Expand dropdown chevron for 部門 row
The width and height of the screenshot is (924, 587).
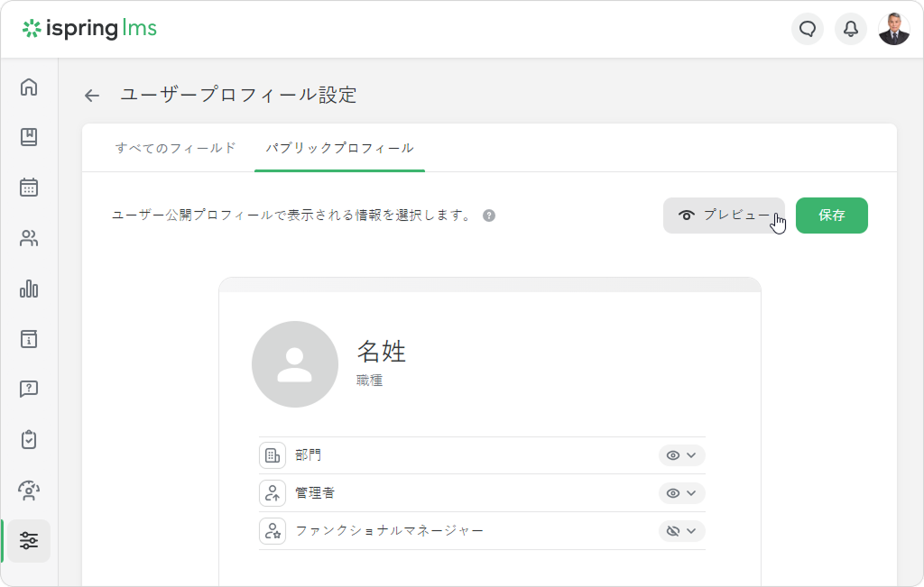[x=692, y=455]
